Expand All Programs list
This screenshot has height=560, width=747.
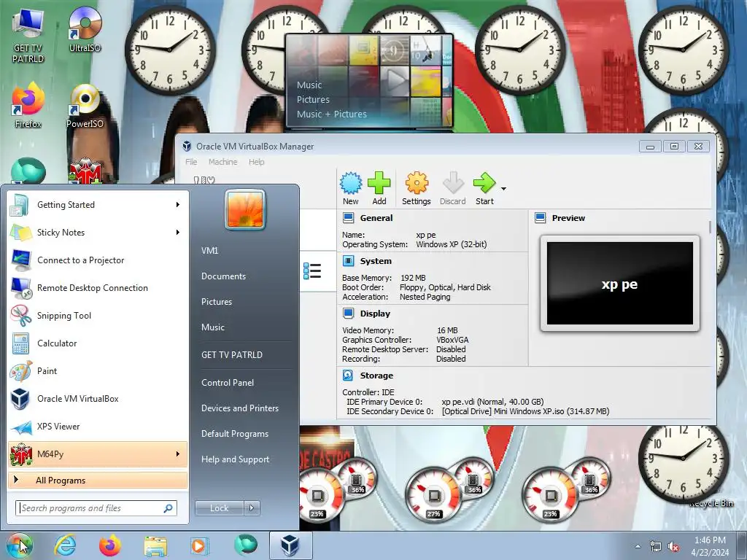98,480
